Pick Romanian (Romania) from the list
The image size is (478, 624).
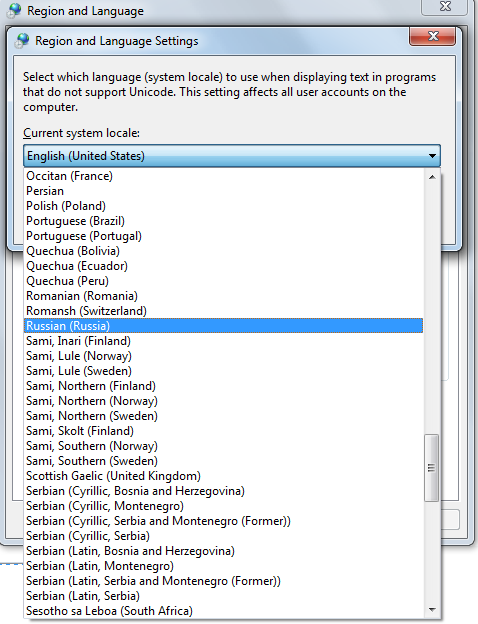pos(223,296)
